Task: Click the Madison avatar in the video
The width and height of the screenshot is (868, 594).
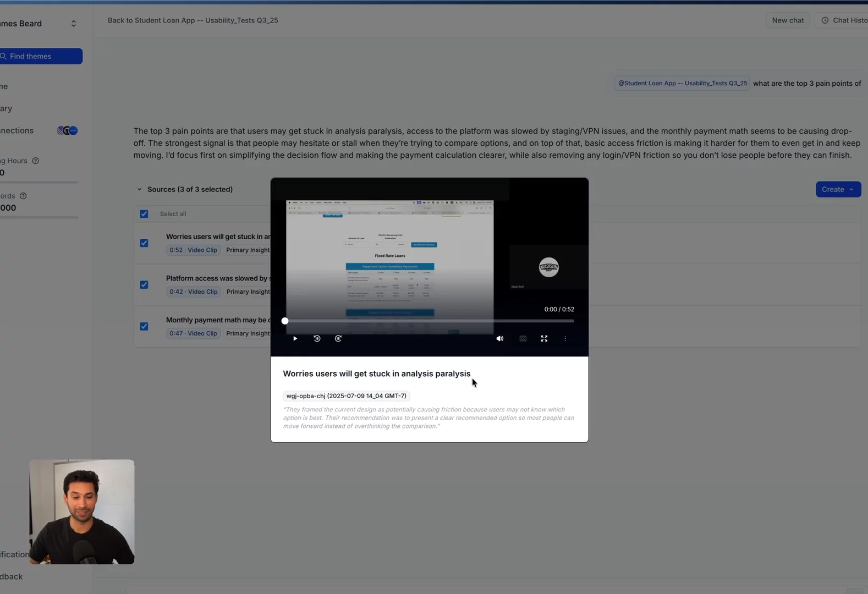Action: [548, 268]
